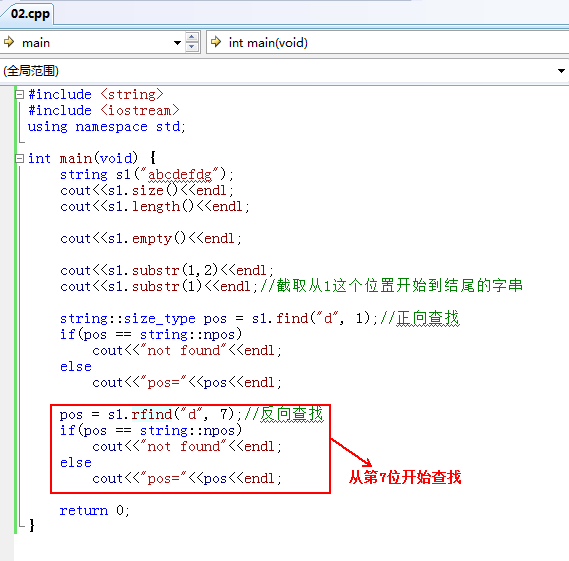This screenshot has width=569, height=561.
Task: Click the comment //正向查找
Action: tap(420, 318)
